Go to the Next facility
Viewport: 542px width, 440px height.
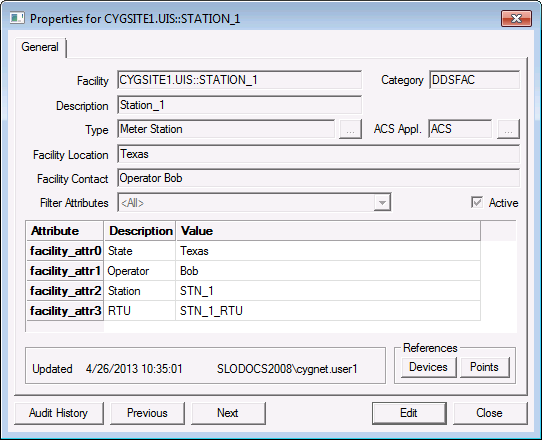(x=228, y=413)
